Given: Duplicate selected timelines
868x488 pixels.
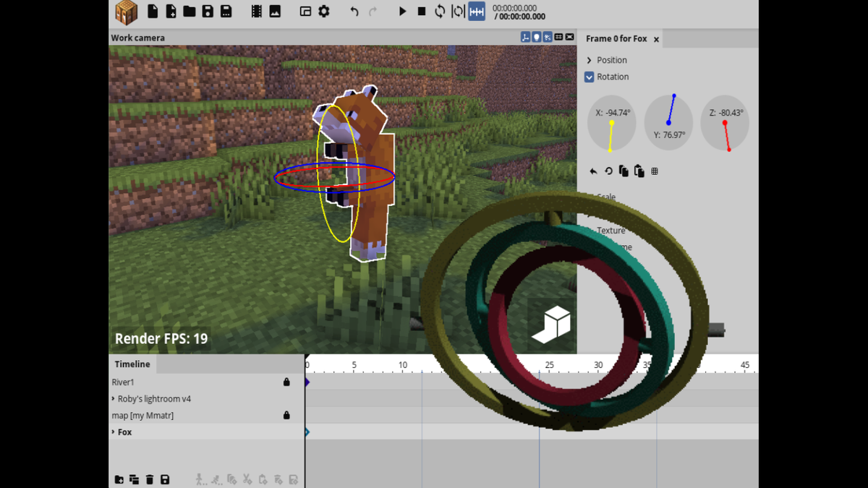Looking at the screenshot, I should [135, 479].
